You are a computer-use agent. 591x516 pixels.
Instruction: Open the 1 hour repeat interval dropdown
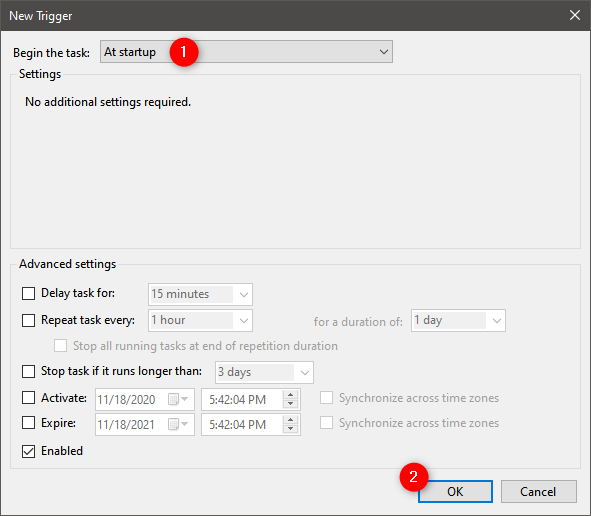click(x=200, y=320)
